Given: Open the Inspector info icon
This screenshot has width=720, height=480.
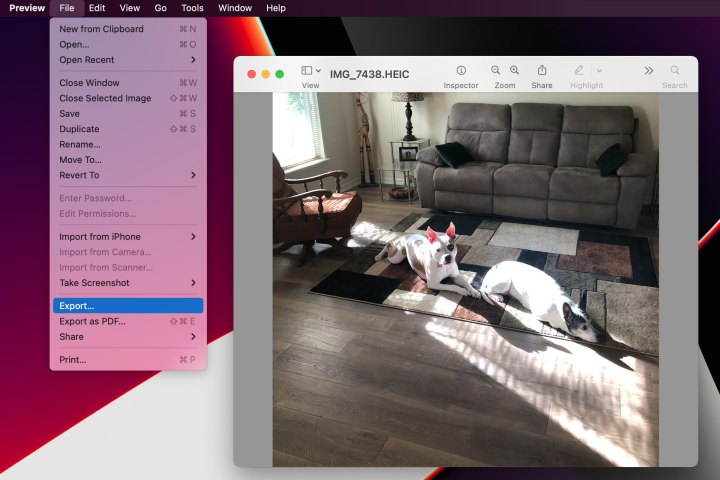Looking at the screenshot, I should [461, 71].
